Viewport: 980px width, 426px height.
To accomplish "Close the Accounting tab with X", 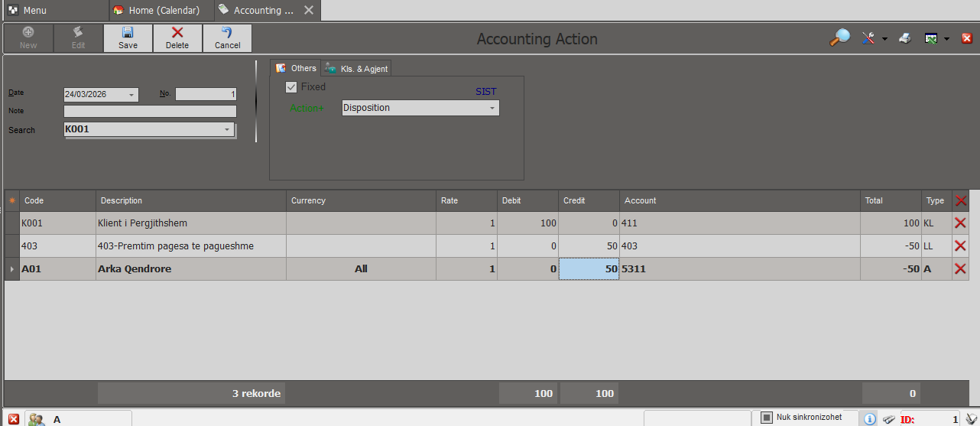I will point(309,11).
